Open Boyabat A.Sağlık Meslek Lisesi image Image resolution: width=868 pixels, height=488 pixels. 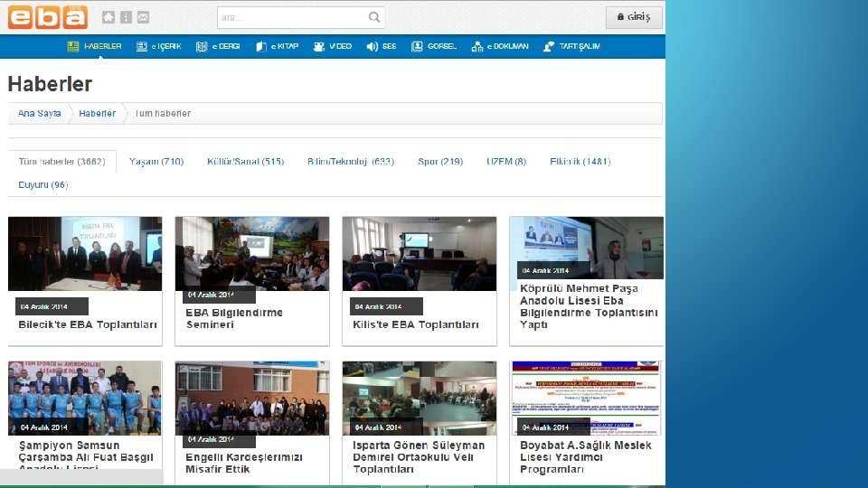pos(586,398)
